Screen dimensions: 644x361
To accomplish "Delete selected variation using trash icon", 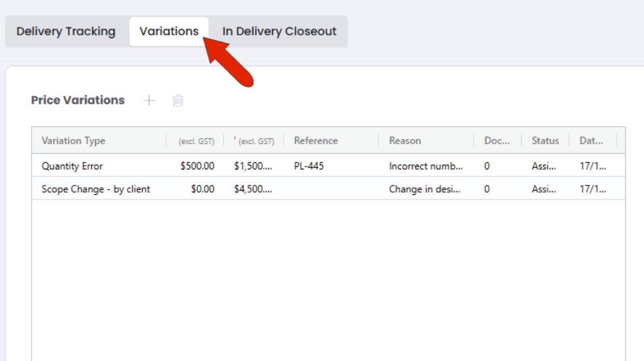I will (x=178, y=100).
